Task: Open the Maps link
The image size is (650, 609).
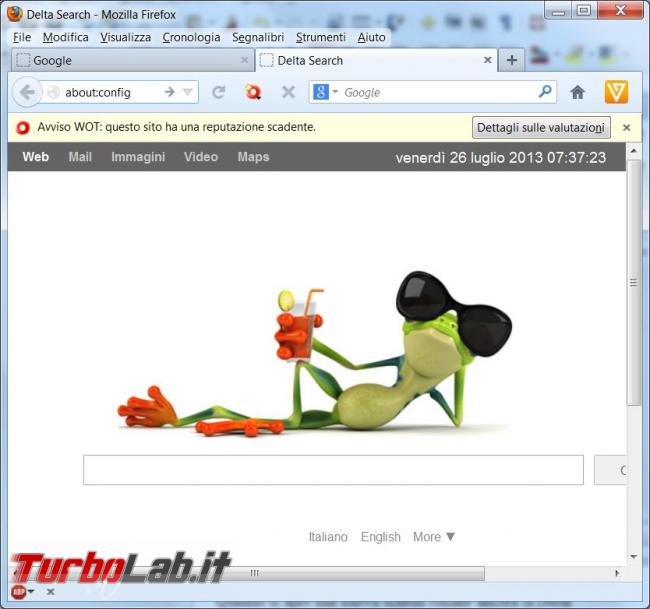Action: tap(253, 157)
